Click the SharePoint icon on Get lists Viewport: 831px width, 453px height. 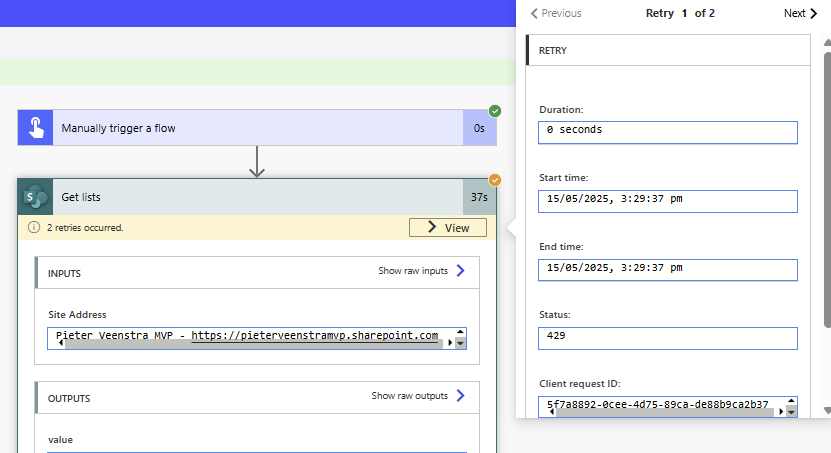pos(36,197)
